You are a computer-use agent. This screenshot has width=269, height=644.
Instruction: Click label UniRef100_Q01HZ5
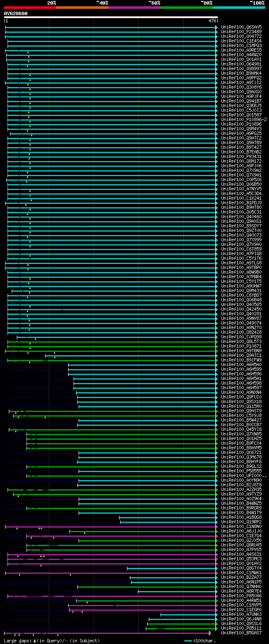[241, 438]
